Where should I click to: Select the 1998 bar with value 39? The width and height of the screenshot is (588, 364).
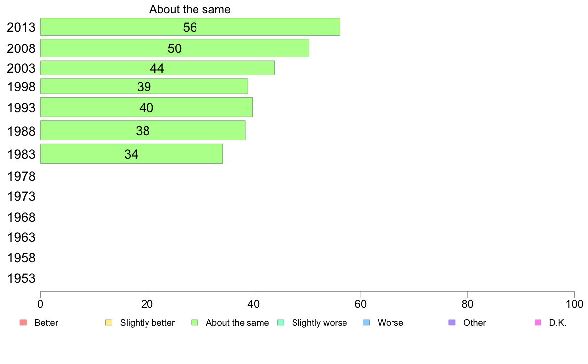144,86
